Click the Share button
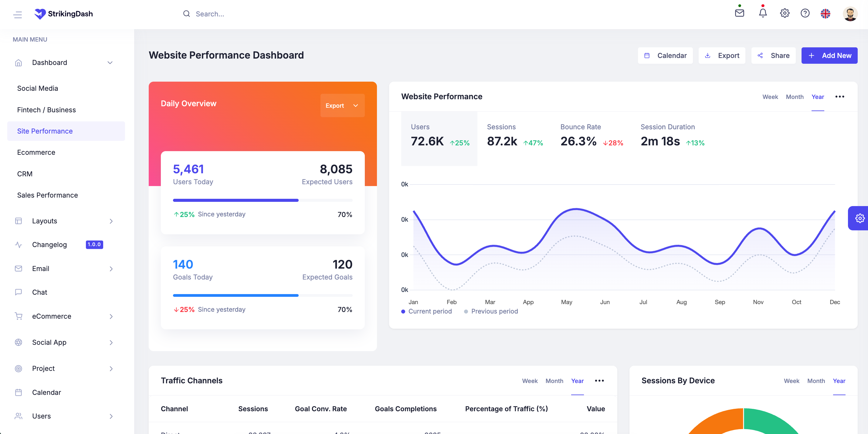The width and height of the screenshot is (868, 434). (773, 56)
